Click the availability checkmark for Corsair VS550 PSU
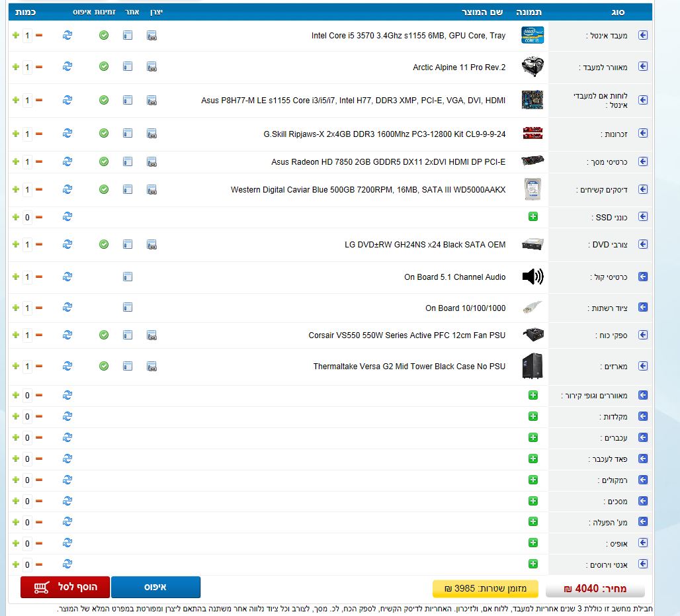 (104, 335)
